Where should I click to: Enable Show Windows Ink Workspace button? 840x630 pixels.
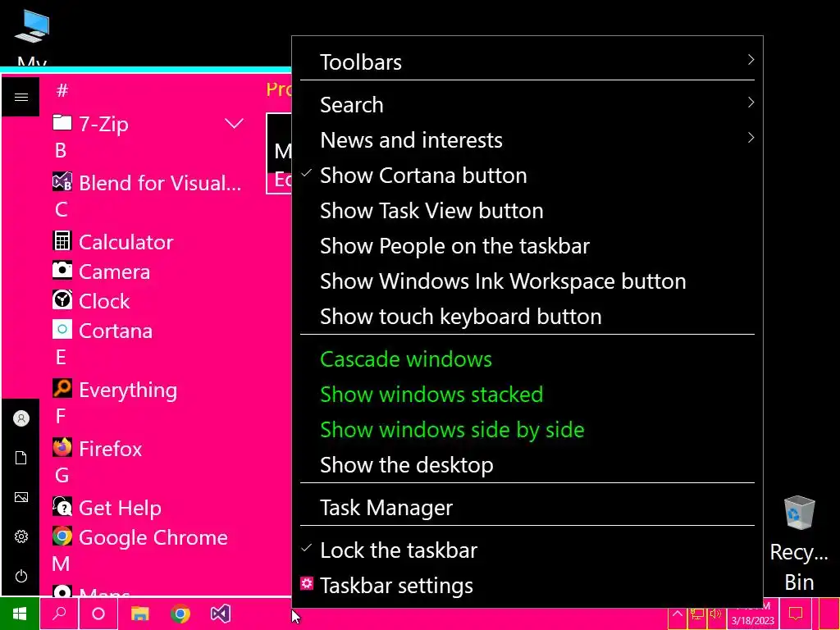tap(527, 281)
